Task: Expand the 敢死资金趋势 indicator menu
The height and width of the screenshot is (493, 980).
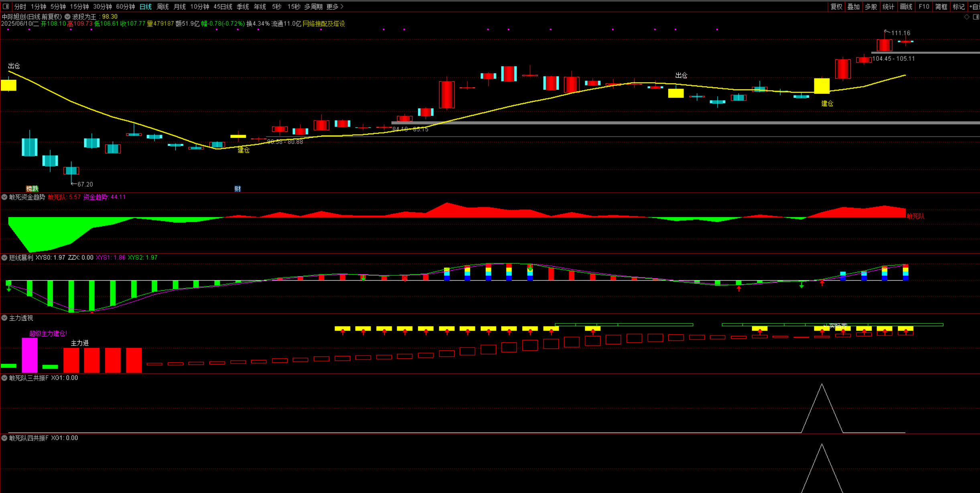Action: click(x=4, y=197)
